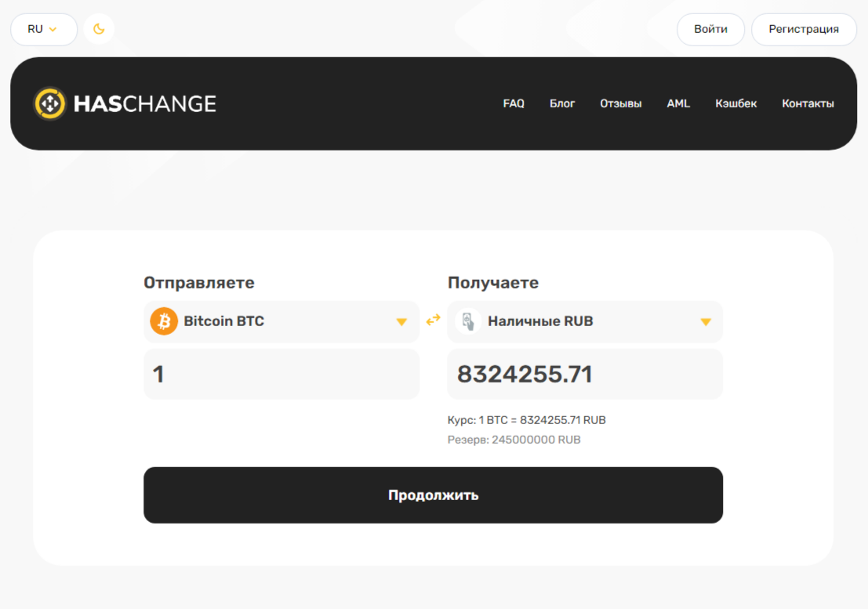The width and height of the screenshot is (868, 609).
Task: Open the RU language dropdown
Action: 44,29
